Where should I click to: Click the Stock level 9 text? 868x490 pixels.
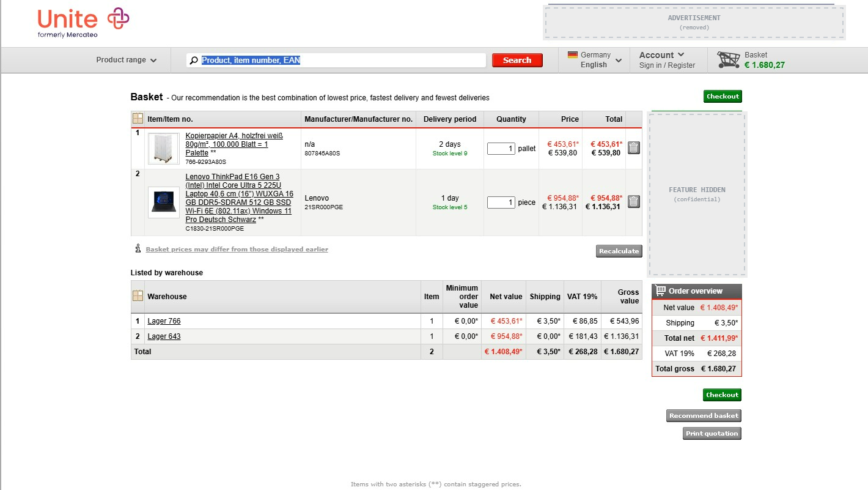coord(450,154)
